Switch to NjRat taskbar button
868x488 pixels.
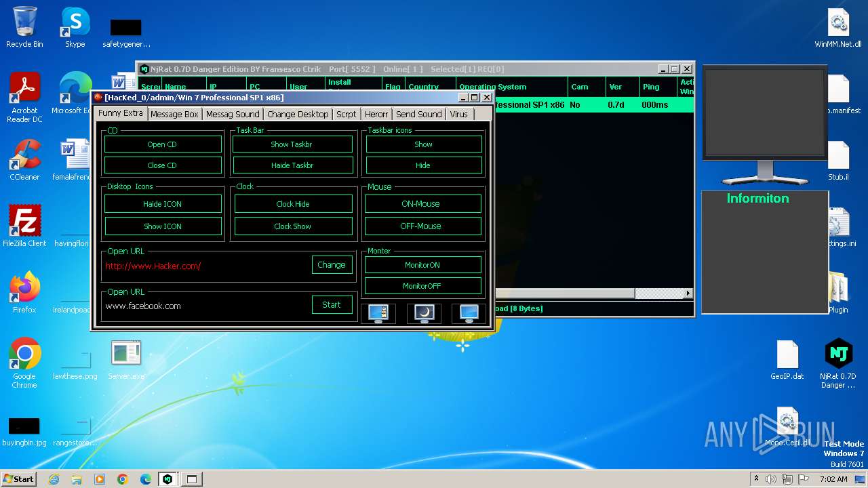click(x=167, y=479)
